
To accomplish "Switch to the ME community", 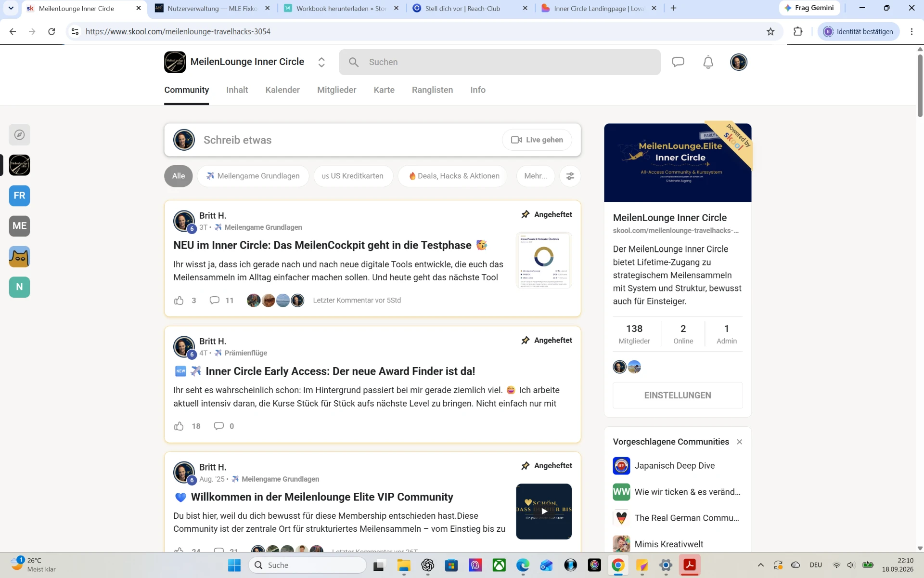I will coord(19,226).
